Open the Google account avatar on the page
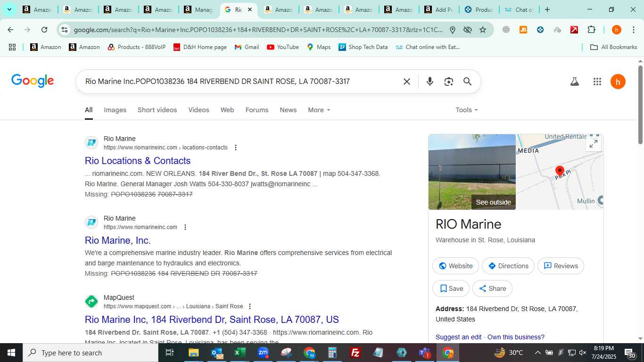The image size is (644, 362). click(618, 82)
